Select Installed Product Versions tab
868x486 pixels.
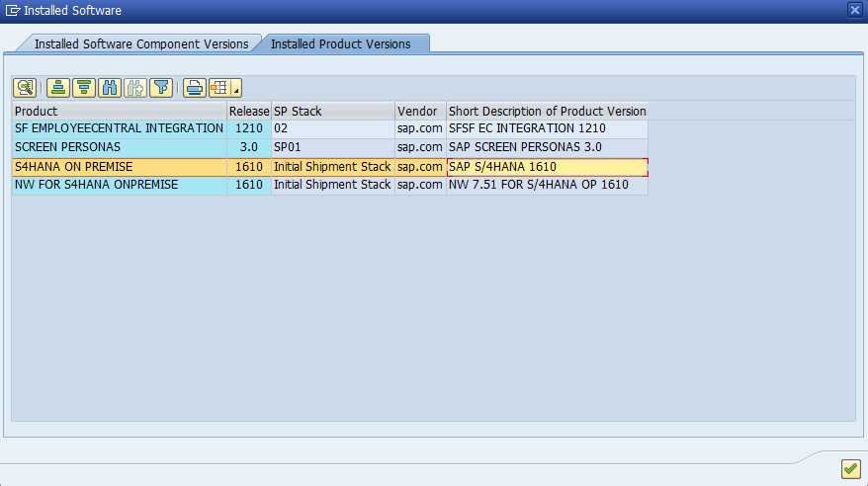pos(340,43)
